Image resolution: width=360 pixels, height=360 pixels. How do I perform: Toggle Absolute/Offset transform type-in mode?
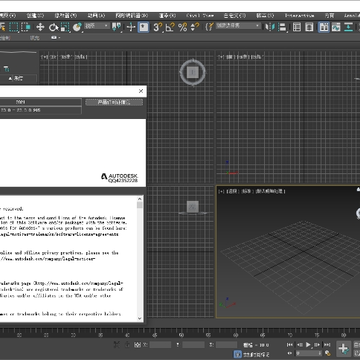point(137,344)
